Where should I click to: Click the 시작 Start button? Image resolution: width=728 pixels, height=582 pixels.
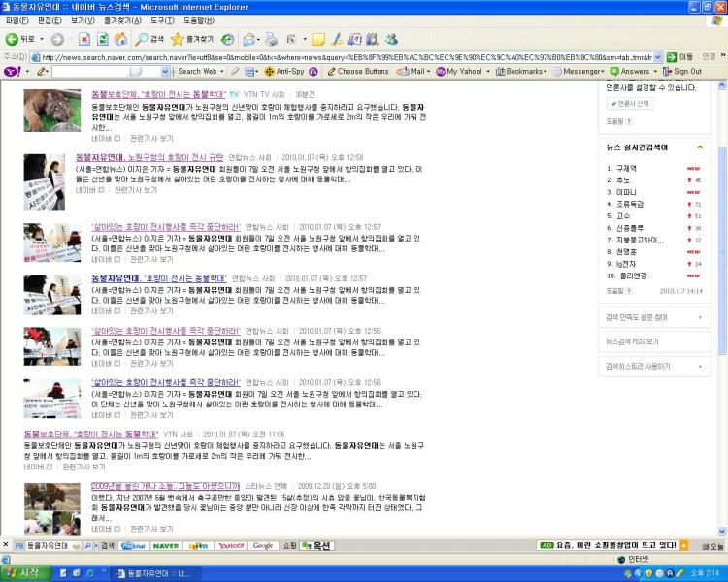point(25,573)
